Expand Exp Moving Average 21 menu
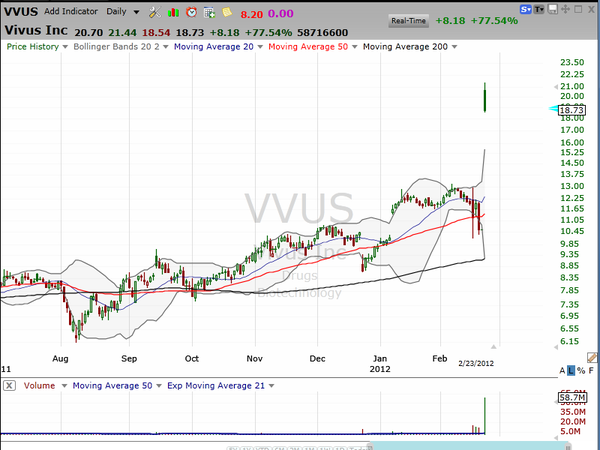The image size is (600, 450). click(x=271, y=386)
